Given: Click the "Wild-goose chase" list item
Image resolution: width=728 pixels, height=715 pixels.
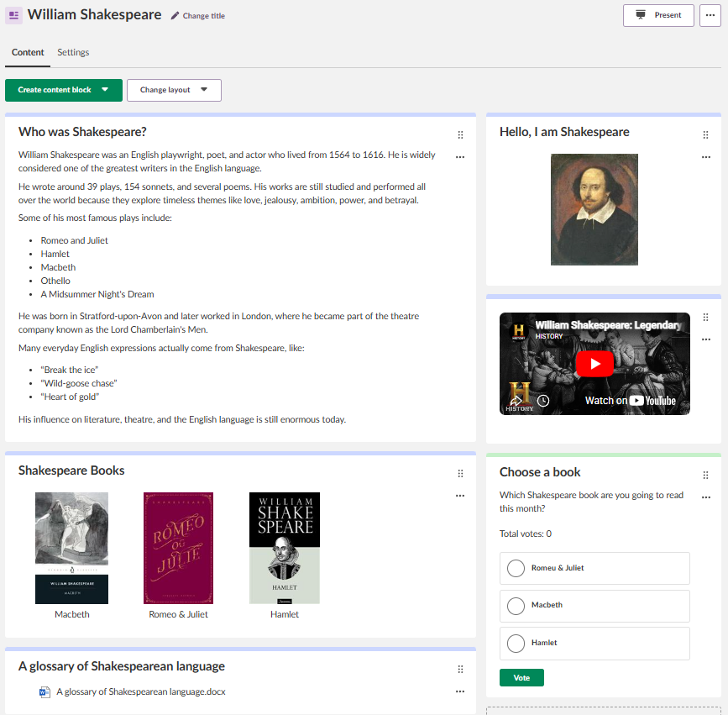Looking at the screenshot, I should pos(79,383).
